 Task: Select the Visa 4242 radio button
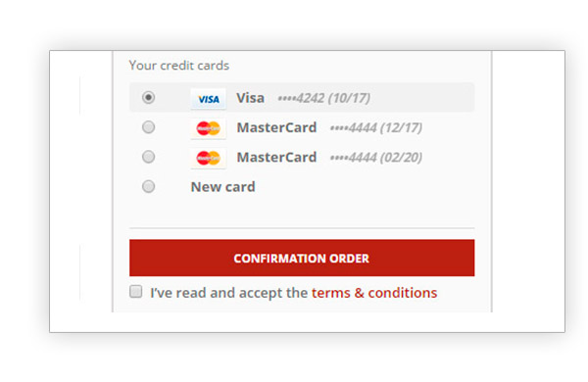pyautogui.click(x=149, y=98)
